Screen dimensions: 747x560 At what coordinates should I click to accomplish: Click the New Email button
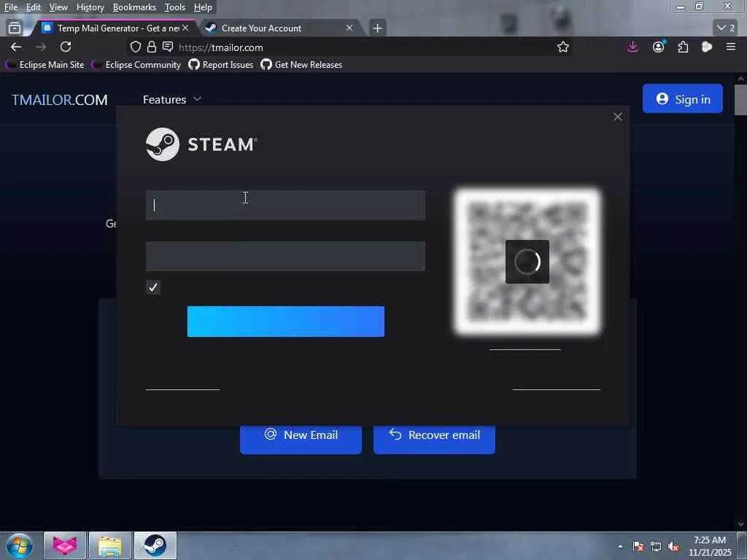click(x=301, y=438)
